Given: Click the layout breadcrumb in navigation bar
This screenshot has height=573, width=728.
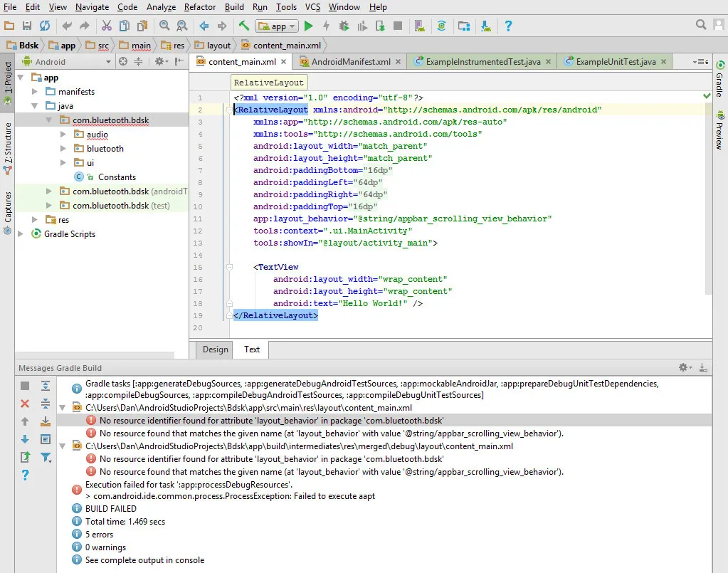Looking at the screenshot, I should (x=218, y=46).
